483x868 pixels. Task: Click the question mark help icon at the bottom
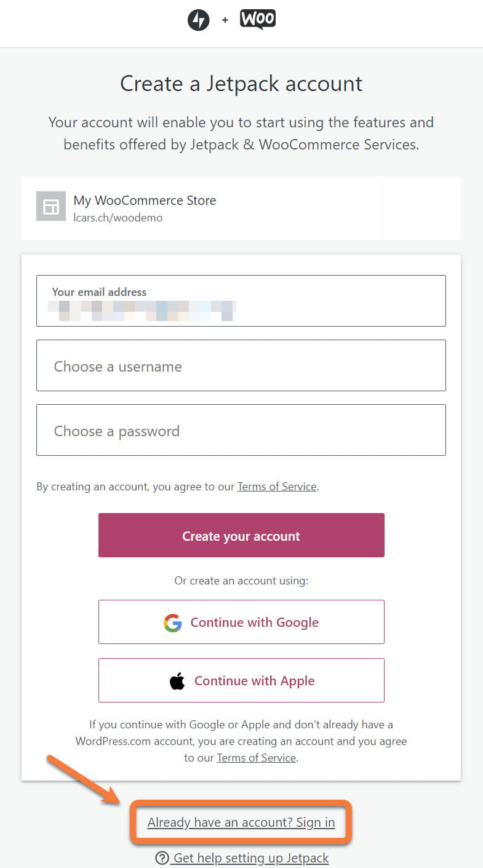[161, 858]
